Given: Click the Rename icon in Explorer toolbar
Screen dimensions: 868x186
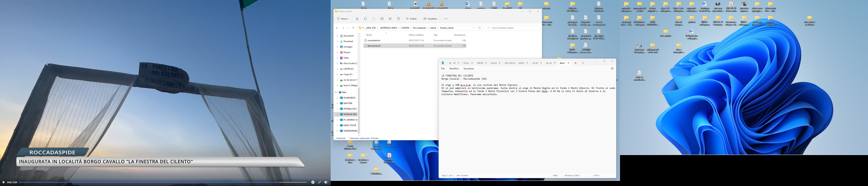Looking at the screenshot, I should pyautogui.click(x=382, y=19).
